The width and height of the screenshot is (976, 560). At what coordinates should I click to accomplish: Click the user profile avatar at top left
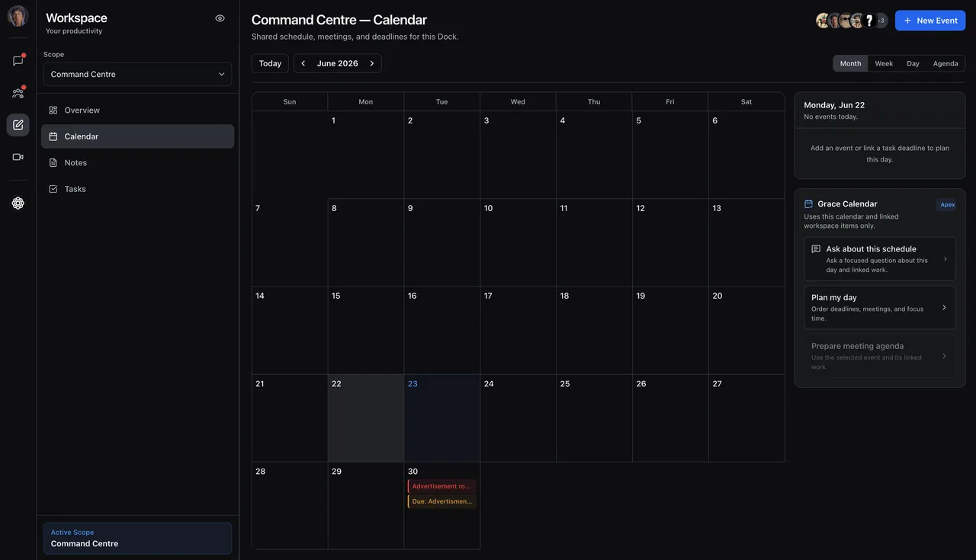[18, 16]
